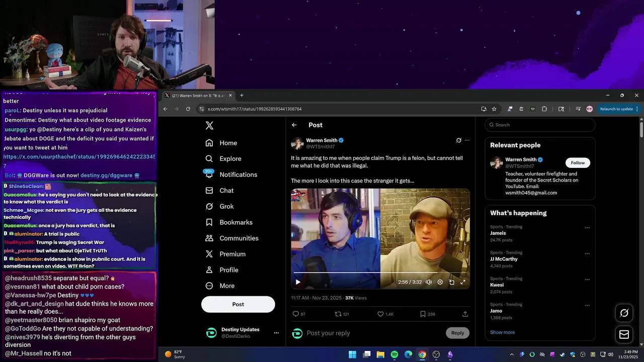Expand video to fullscreen
The image size is (644, 362).
tap(463, 282)
